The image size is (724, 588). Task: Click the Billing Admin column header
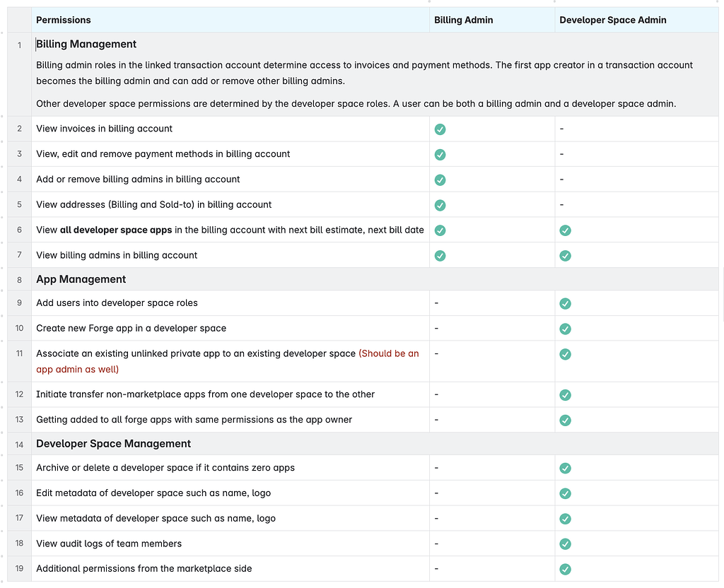click(x=463, y=20)
